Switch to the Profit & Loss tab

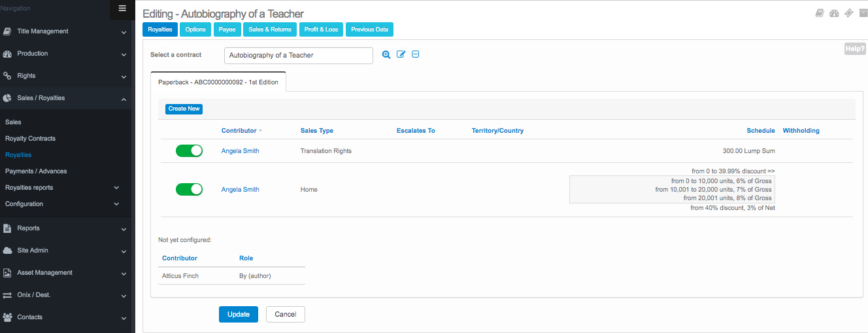pos(321,29)
